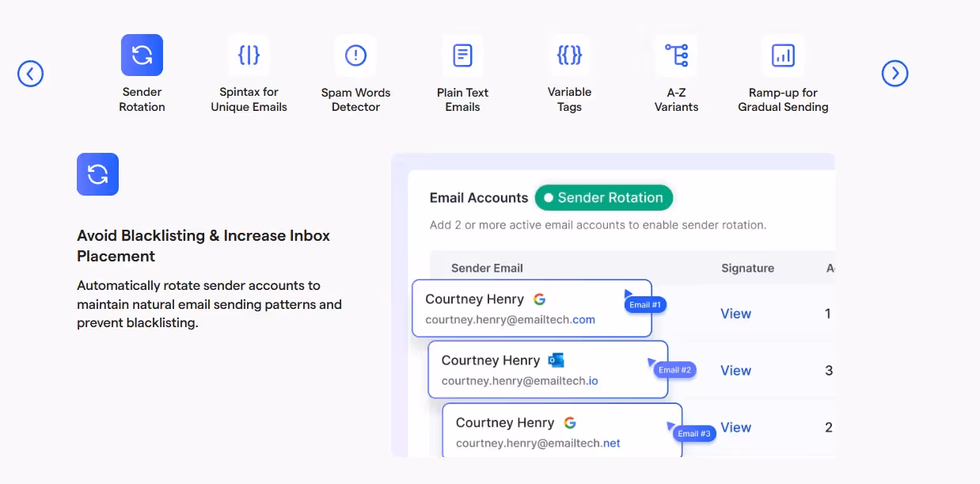The image size is (980, 484).
Task: Click the Variable Tags braces icon
Action: coord(569,55)
